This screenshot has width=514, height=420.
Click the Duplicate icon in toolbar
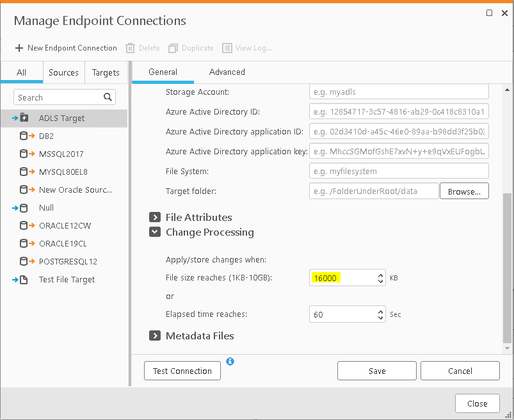click(x=173, y=48)
